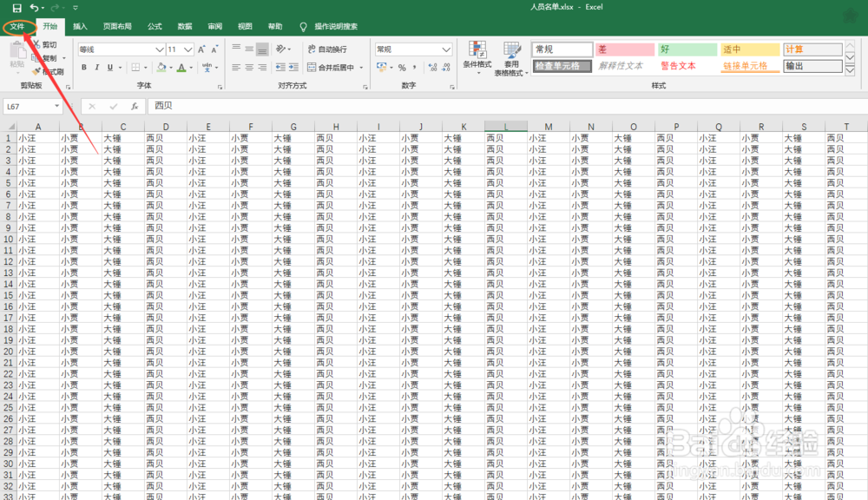
Task: Click the insert function fx icon
Action: click(135, 106)
